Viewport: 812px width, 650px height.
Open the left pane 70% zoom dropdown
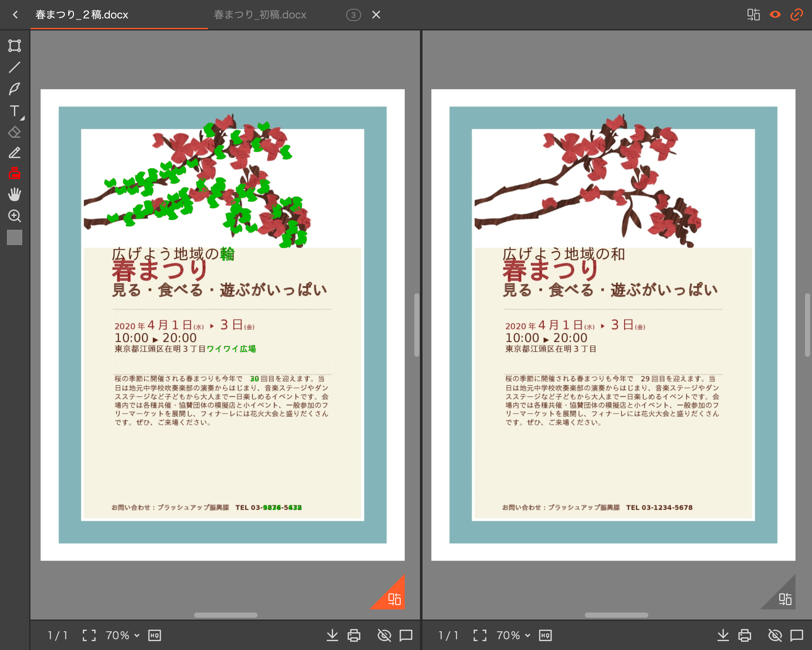point(122,635)
